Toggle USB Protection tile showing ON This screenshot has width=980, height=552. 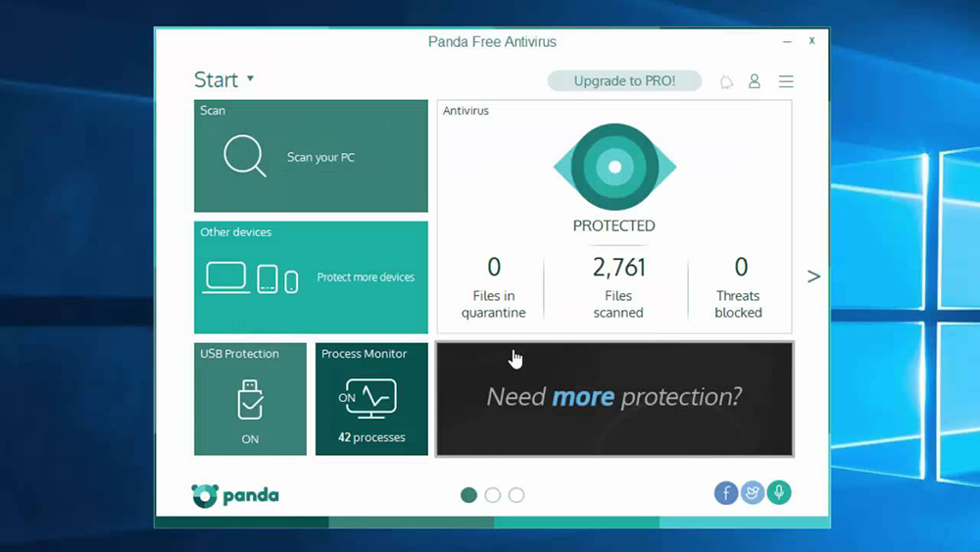pos(250,399)
